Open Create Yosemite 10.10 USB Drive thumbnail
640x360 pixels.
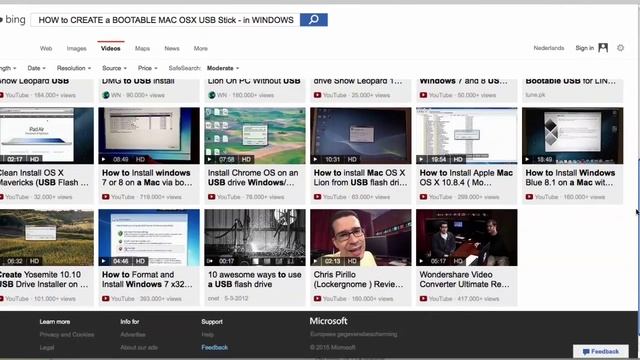[47, 238]
